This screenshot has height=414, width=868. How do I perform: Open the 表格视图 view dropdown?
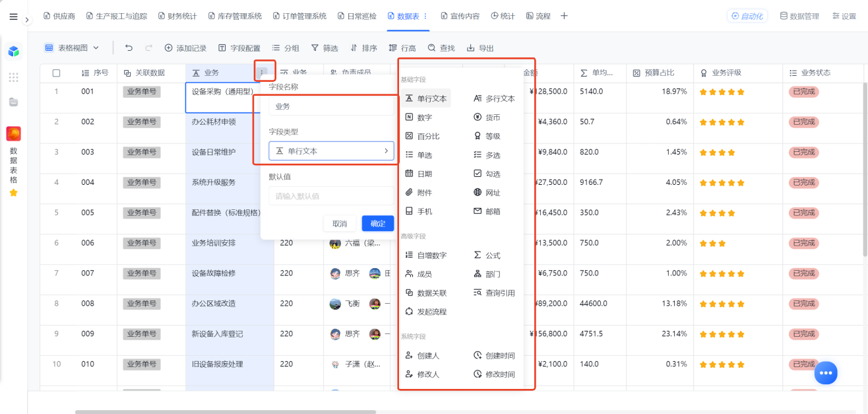[72, 48]
